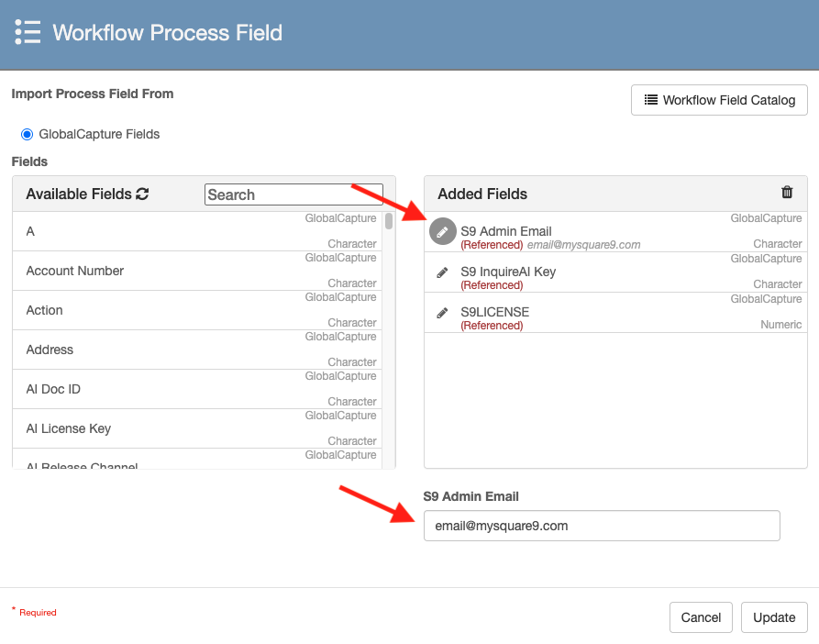Click the Available Fields scrollbar thumb

(389, 221)
